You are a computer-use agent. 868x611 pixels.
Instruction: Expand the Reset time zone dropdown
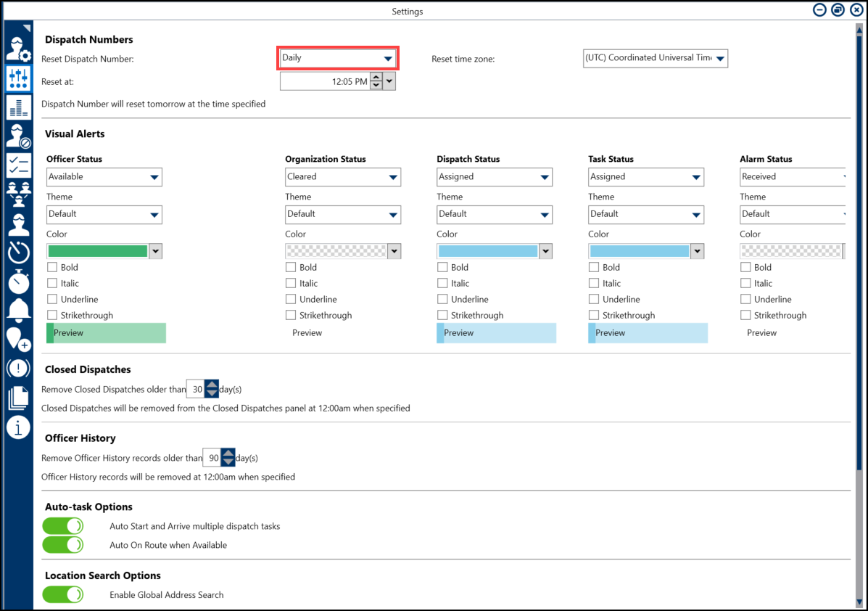click(655, 58)
